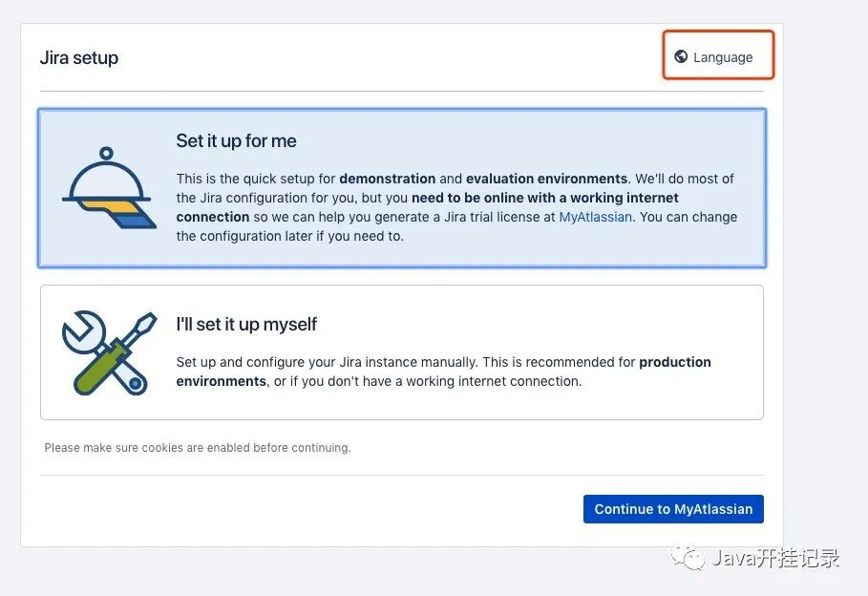
Task: Click the bold "evaluation environments" text
Action: click(547, 179)
